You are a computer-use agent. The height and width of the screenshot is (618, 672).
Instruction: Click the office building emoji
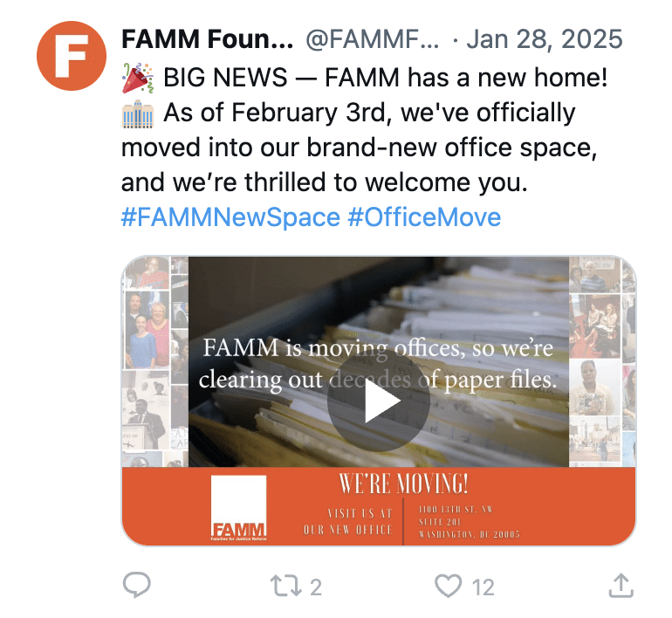coord(138,113)
